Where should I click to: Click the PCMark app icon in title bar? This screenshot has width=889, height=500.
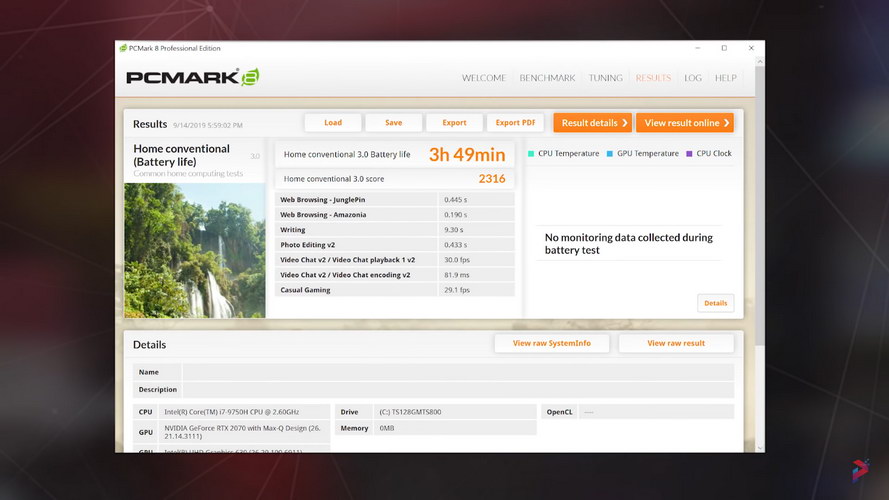tap(123, 48)
